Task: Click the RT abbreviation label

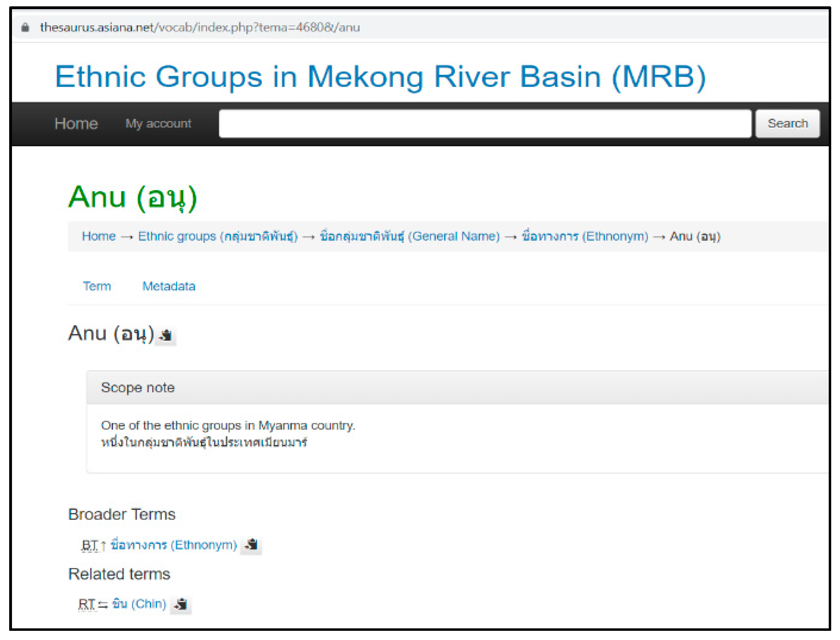Action: tap(87, 604)
